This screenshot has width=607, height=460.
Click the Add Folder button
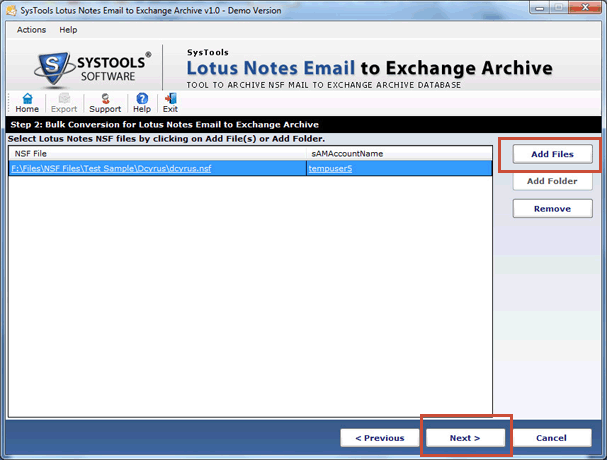pyautogui.click(x=552, y=181)
